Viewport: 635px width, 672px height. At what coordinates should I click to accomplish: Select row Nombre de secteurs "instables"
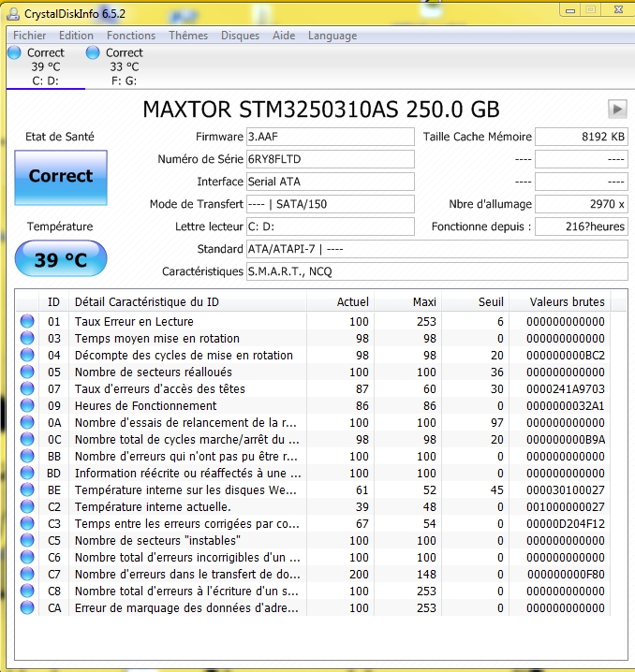coord(313,540)
